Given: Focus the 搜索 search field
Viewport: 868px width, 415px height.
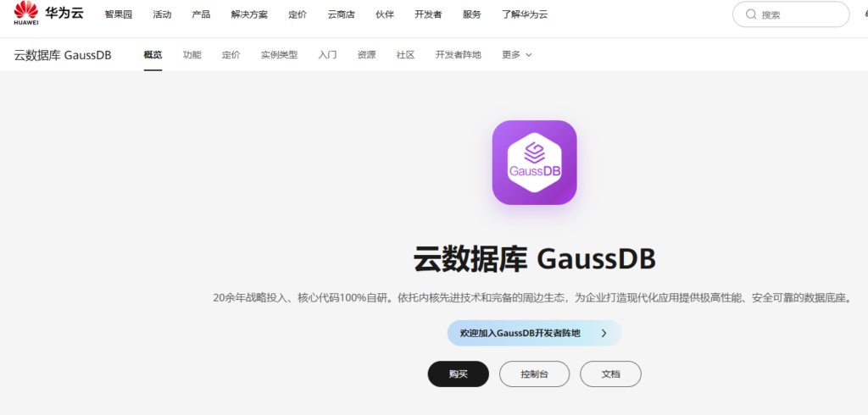Looking at the screenshot, I should pyautogui.click(x=791, y=14).
